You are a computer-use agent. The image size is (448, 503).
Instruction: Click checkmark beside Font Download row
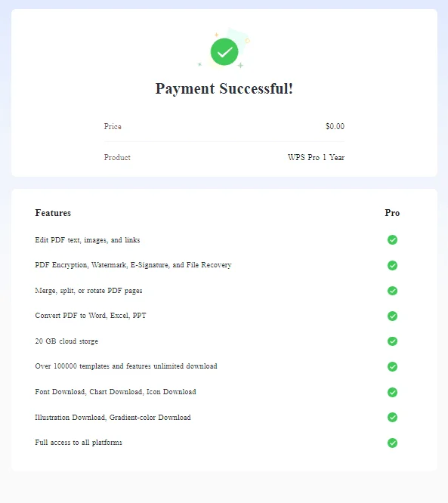click(x=392, y=392)
